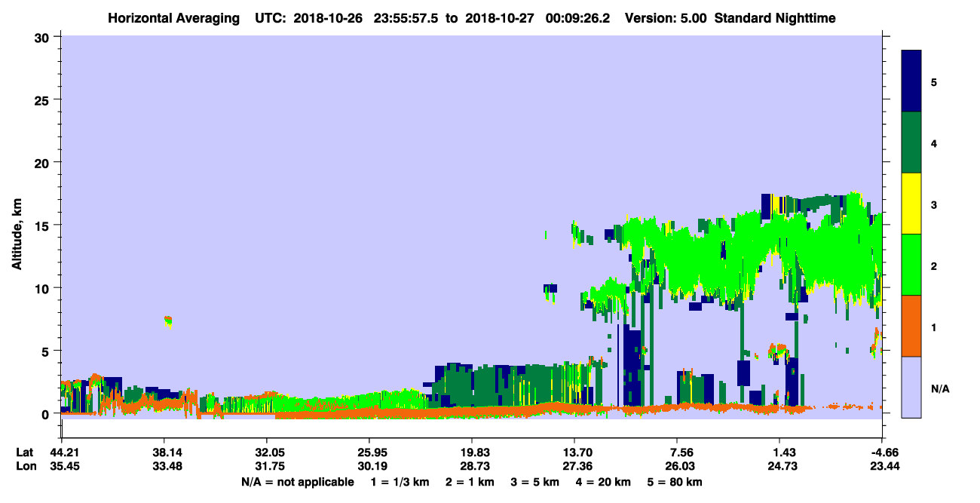Click the y-axis tick label 15
This screenshot has height=503, width=980.
(44, 225)
